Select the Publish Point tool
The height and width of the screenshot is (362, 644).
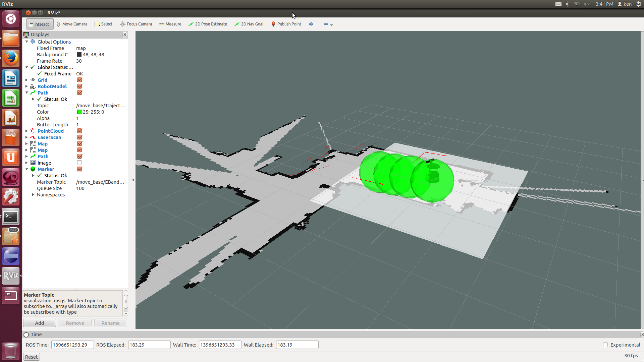[286, 24]
